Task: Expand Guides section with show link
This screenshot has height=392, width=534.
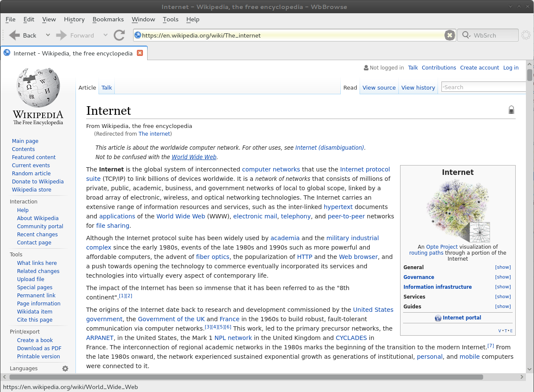Action: [503, 307]
